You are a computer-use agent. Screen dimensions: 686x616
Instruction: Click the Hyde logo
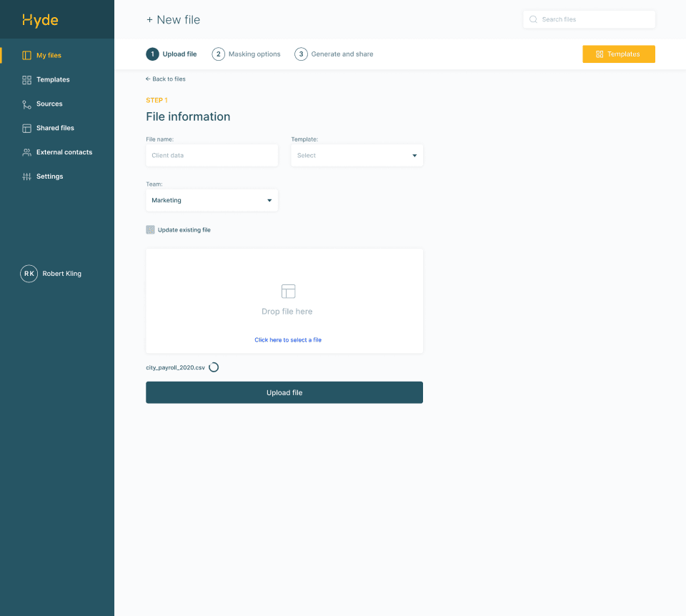click(x=40, y=20)
